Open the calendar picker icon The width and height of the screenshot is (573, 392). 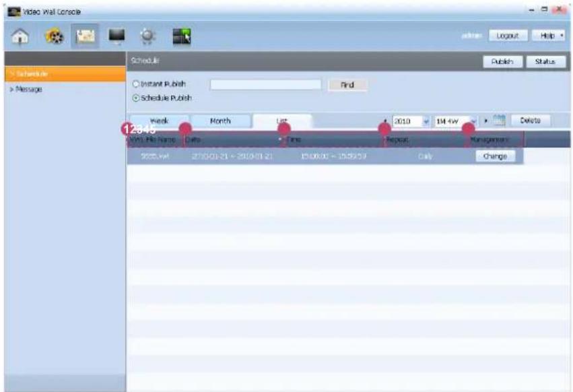499,121
